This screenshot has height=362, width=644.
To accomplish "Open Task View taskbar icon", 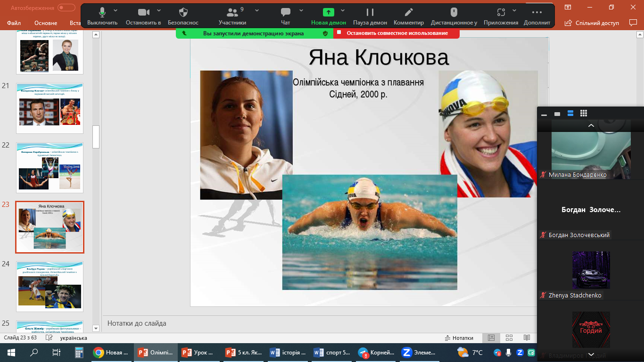I will pyautogui.click(x=57, y=352).
